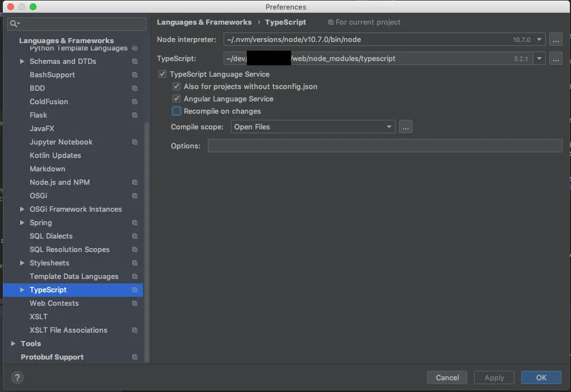Open Markdown settings page
This screenshot has width=571, height=392.
[47, 169]
